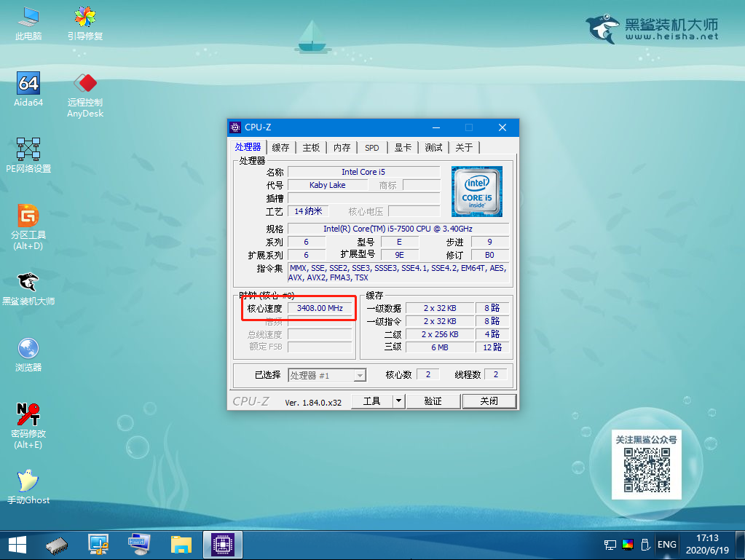The image size is (745, 560).
Task: Click the instruction set list text
Action: pos(398,272)
